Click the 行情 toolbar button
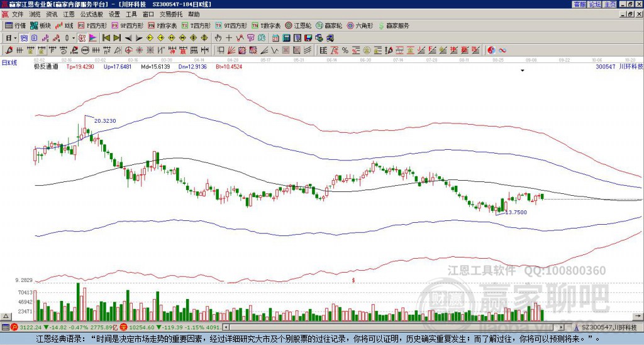Viewport: 644px width, 345px height. 15,25
